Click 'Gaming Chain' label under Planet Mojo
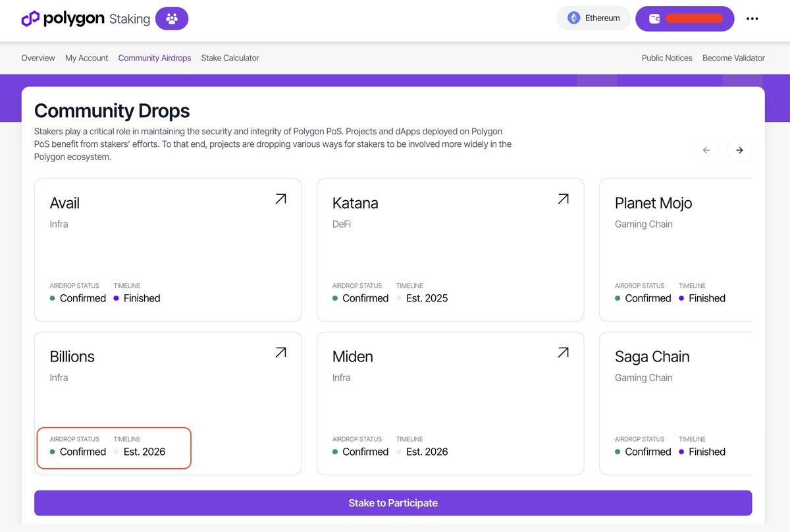The height and width of the screenshot is (532, 790). pos(644,224)
